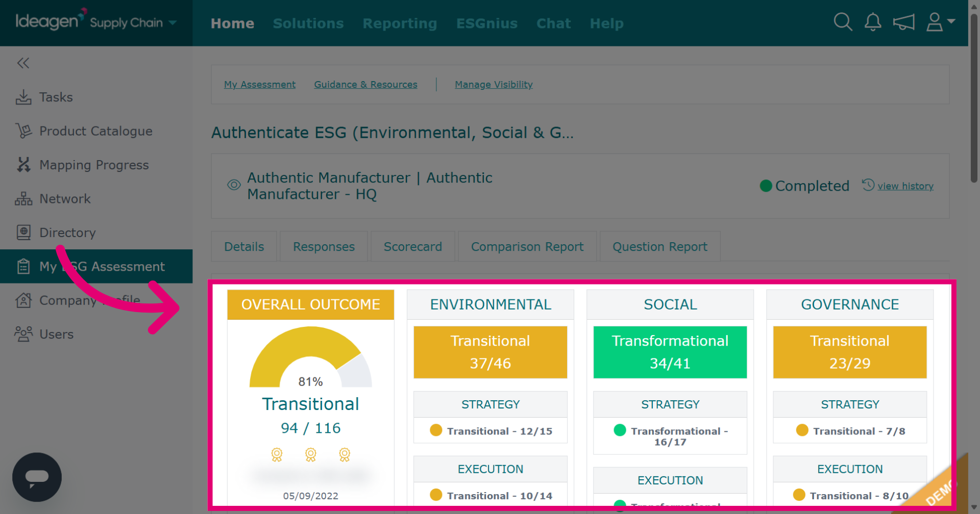The width and height of the screenshot is (980, 514).
Task: Click the Governance strategy Transitional - 7/8 row
Action: pyautogui.click(x=849, y=431)
